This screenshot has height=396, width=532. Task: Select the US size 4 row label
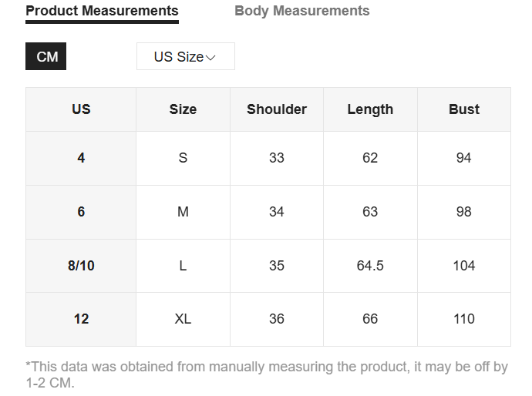coord(81,158)
